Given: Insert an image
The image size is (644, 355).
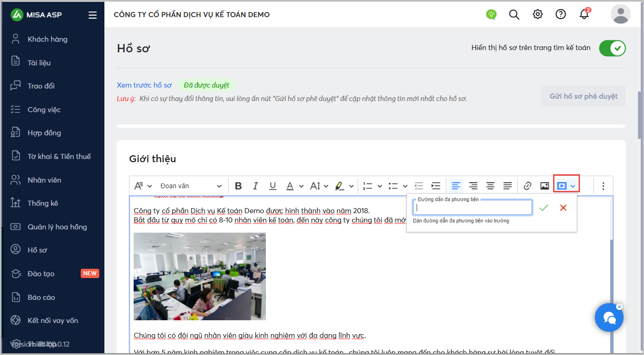Looking at the screenshot, I should coord(545,186).
